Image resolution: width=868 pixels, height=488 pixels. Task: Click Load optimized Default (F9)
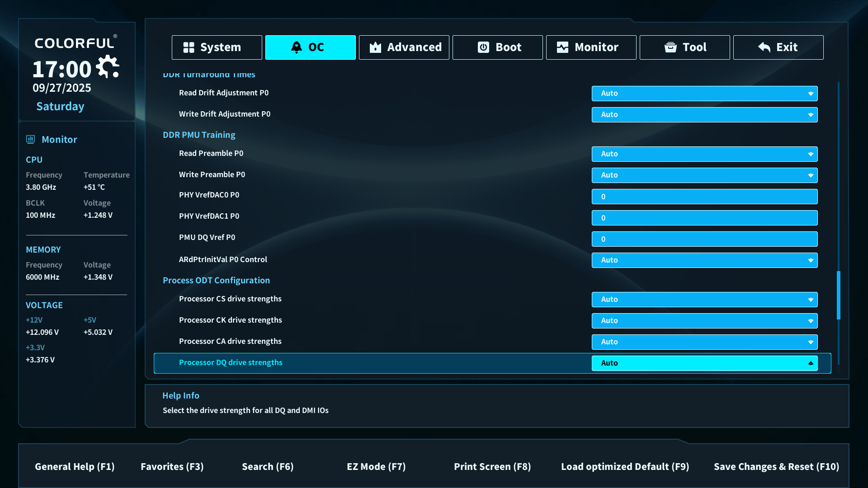tap(625, 466)
